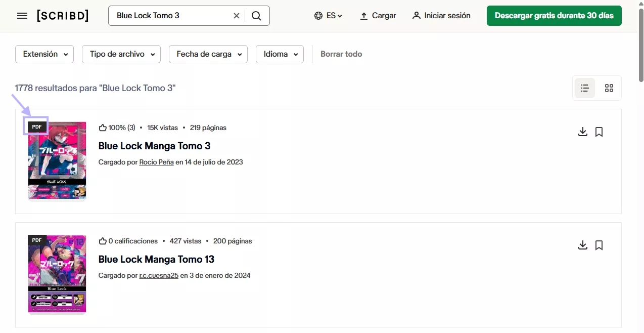The height and width of the screenshot is (333, 644).
Task: Open uploader Rocio Peña profile
Action: pos(157,162)
